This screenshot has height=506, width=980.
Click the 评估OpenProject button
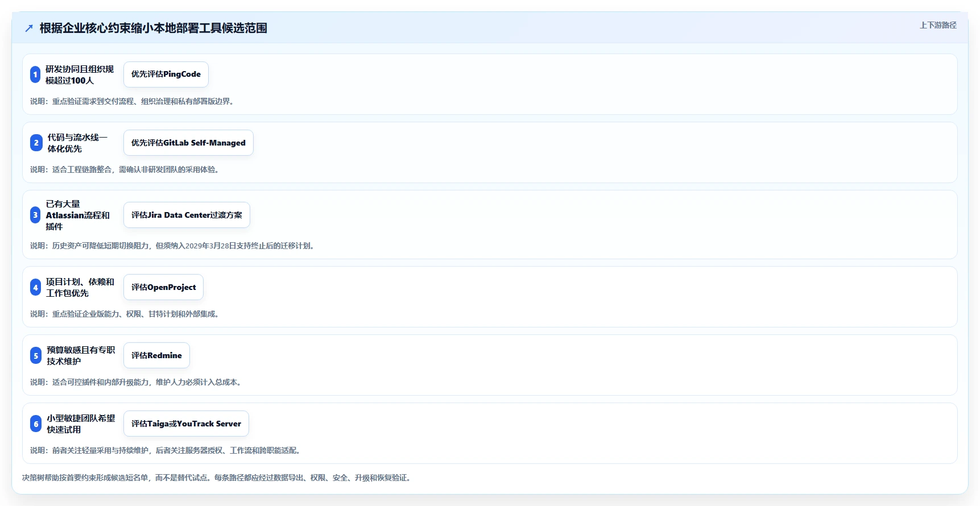tap(163, 287)
